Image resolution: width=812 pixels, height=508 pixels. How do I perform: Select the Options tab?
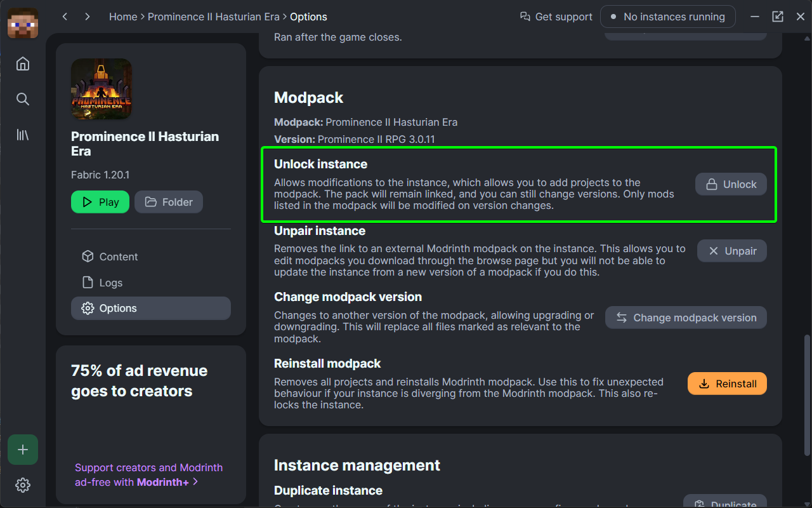(151, 308)
